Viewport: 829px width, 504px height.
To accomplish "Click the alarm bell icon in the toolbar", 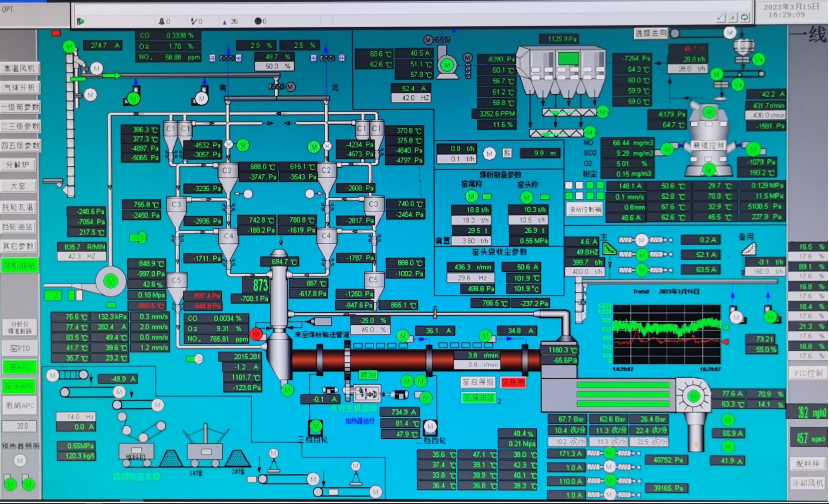I will 161,21.
